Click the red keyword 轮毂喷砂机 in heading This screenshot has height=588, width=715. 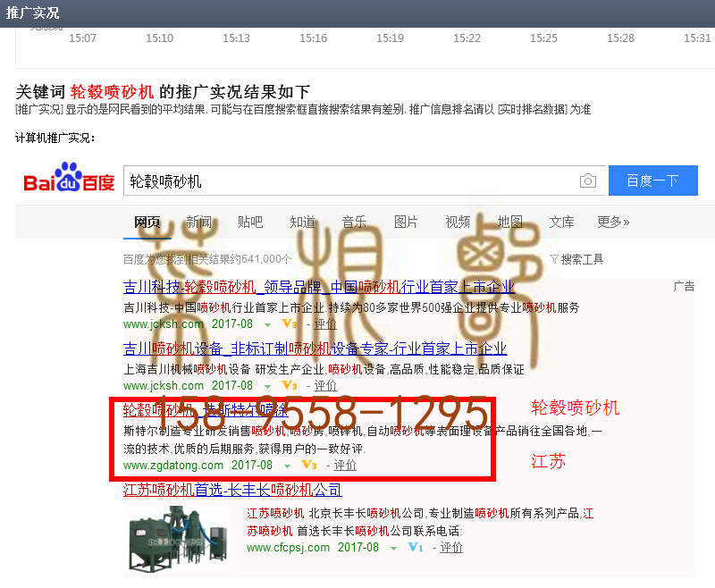click(x=112, y=92)
